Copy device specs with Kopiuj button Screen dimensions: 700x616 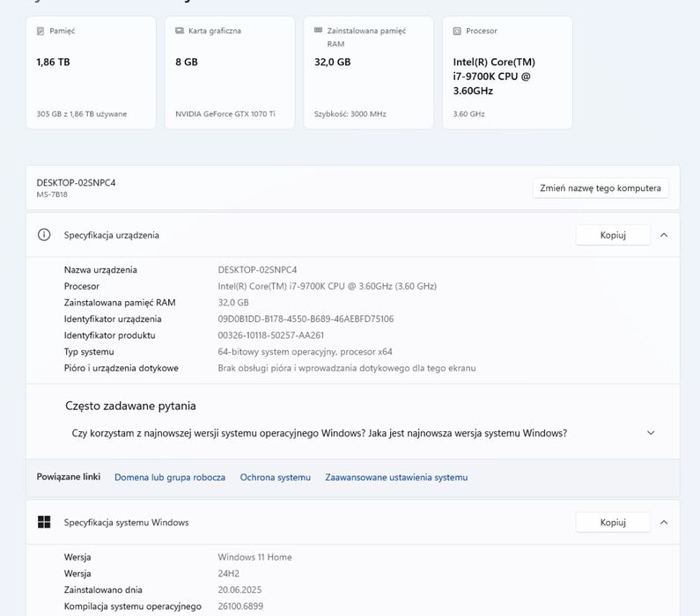tap(613, 235)
